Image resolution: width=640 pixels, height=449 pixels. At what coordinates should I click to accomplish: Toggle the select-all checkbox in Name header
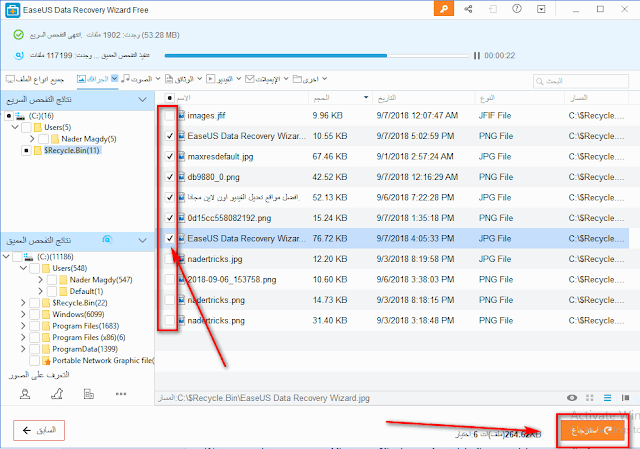pos(169,98)
